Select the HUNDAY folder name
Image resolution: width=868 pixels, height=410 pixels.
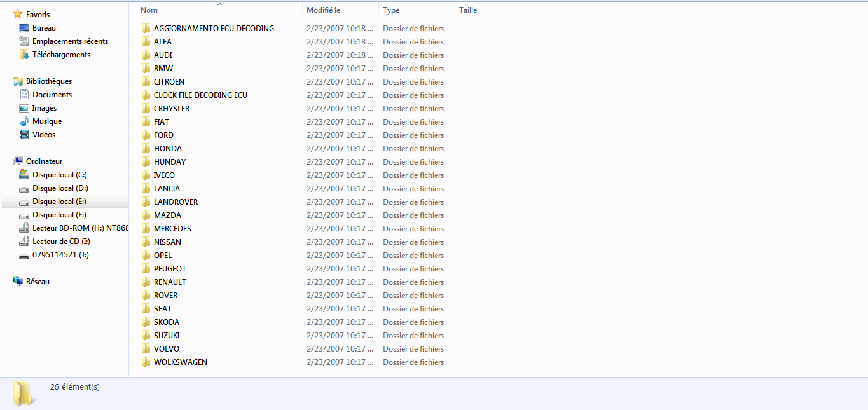pos(170,161)
